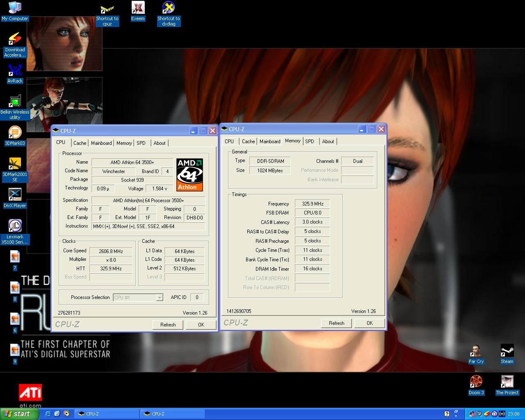
Task: Click the Core Speed value '2606.8 MHz'
Action: pyautogui.click(x=111, y=251)
